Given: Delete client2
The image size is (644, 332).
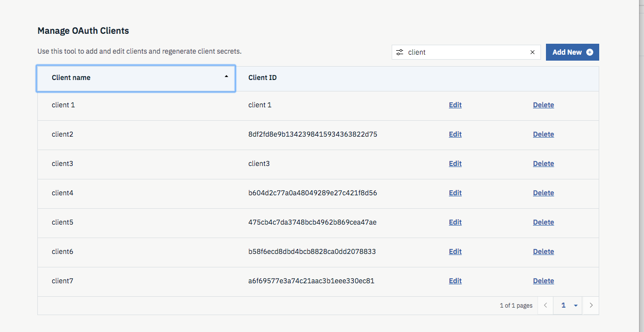Looking at the screenshot, I should (543, 134).
